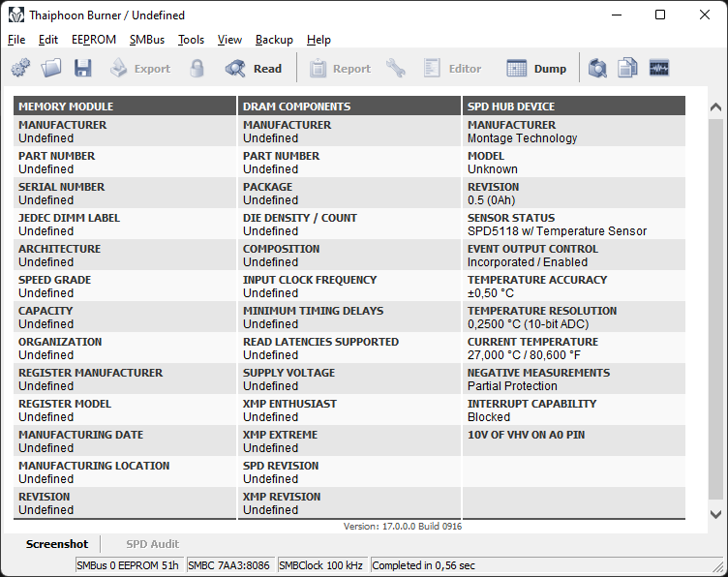This screenshot has height=577, width=728.
Task: Open a file with the folder icon
Action: pos(51,68)
